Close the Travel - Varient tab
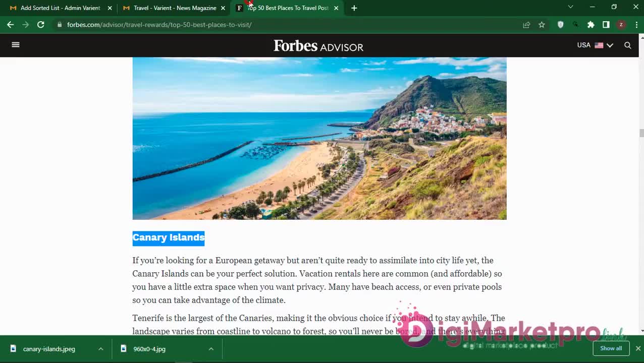 coord(223,8)
